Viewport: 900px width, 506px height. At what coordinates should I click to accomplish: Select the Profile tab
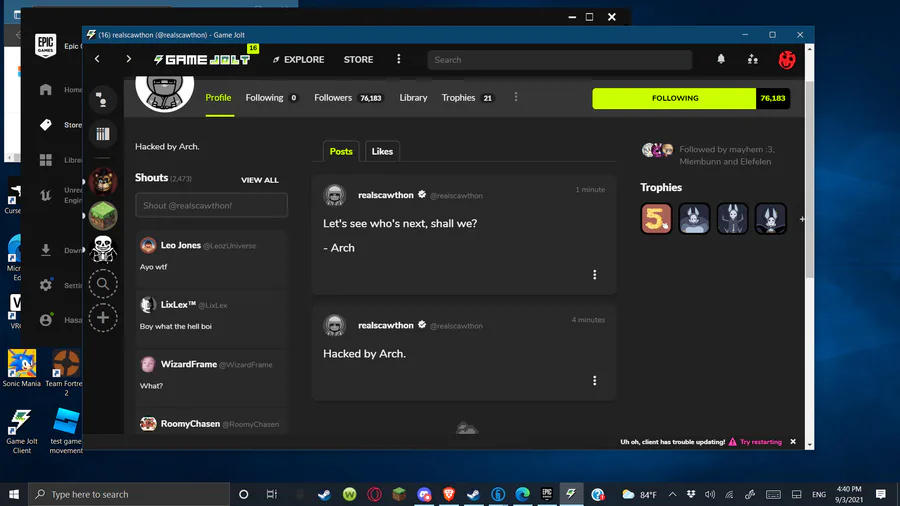coord(218,98)
